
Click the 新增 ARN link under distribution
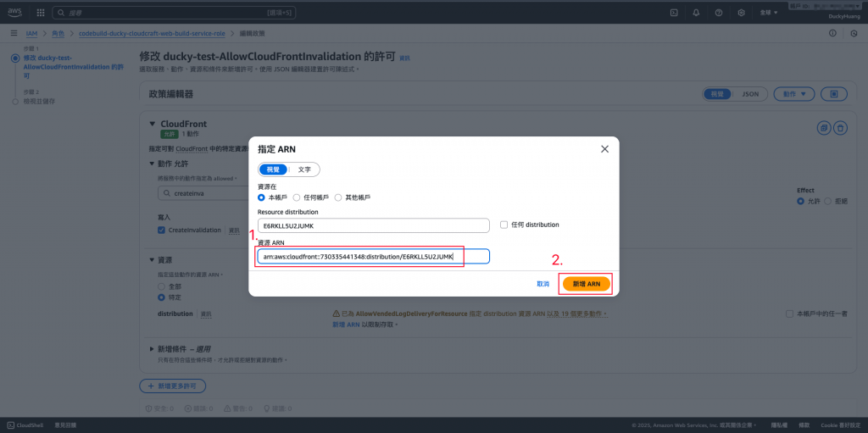346,324
